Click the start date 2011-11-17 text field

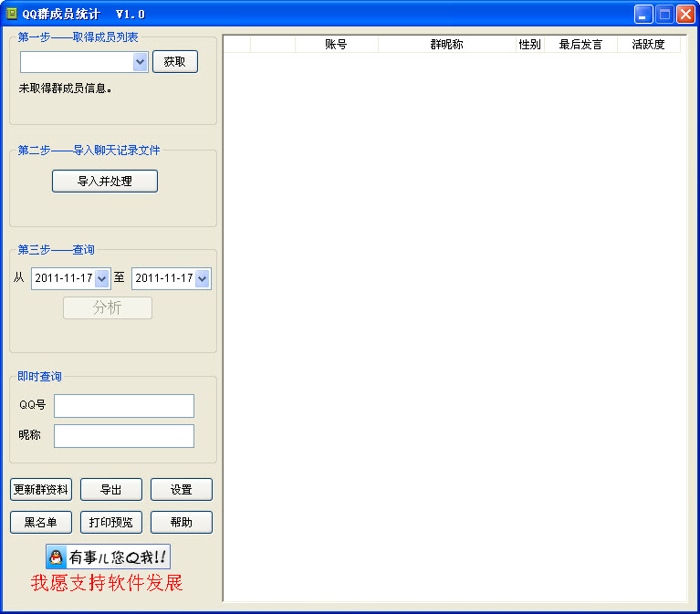point(64,278)
